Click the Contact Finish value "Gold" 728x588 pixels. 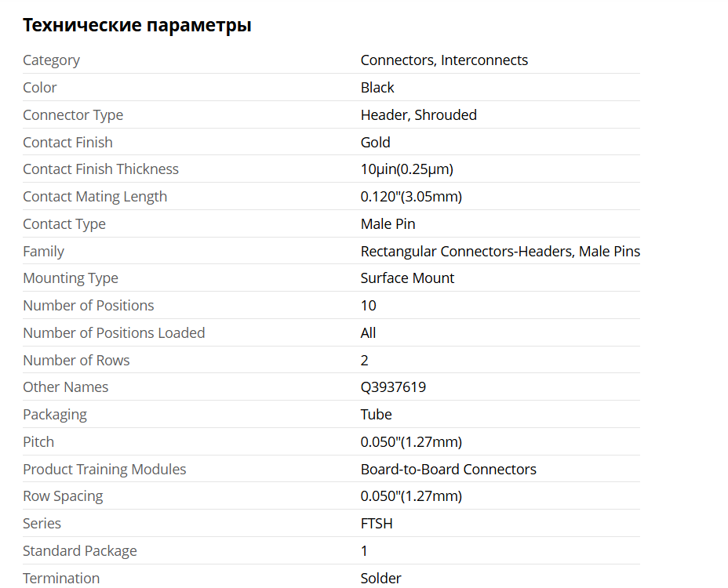[375, 143]
